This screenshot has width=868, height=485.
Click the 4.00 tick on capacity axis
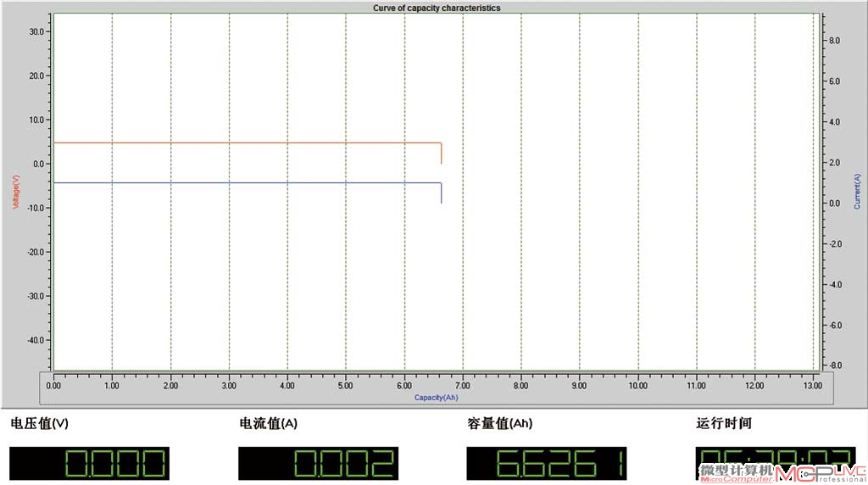pos(287,385)
